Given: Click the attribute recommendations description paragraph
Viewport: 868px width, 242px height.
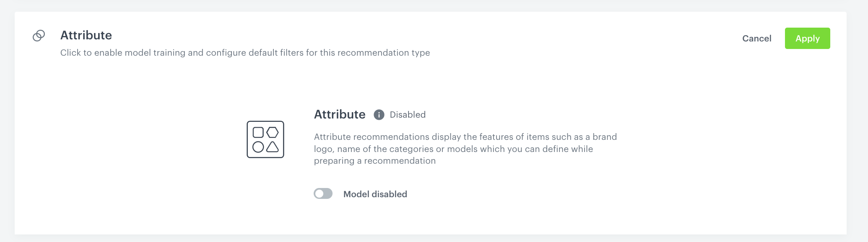Looking at the screenshot, I should [x=465, y=149].
